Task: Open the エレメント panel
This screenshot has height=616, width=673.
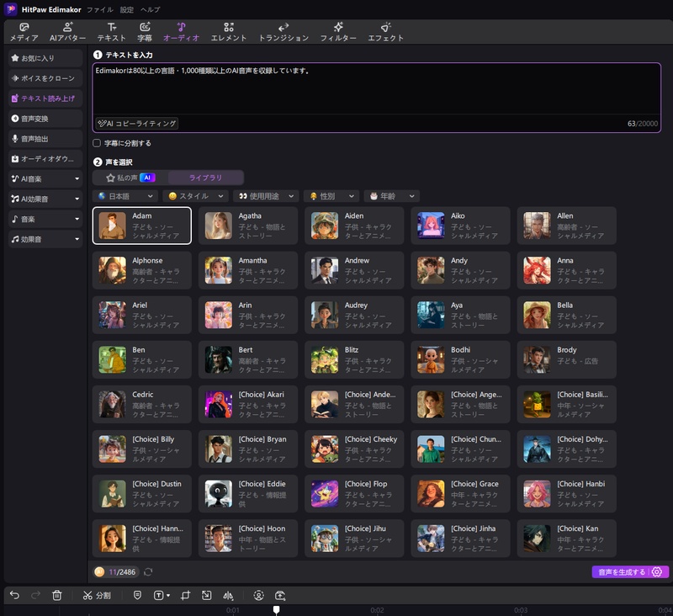Action: [228, 32]
